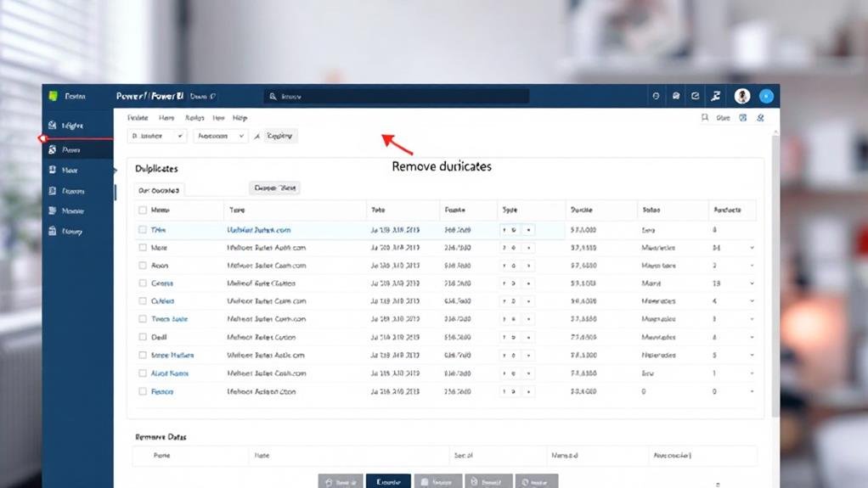Open the fourth menu bar item 'Hee'
The height and width of the screenshot is (488, 868).
click(x=218, y=118)
